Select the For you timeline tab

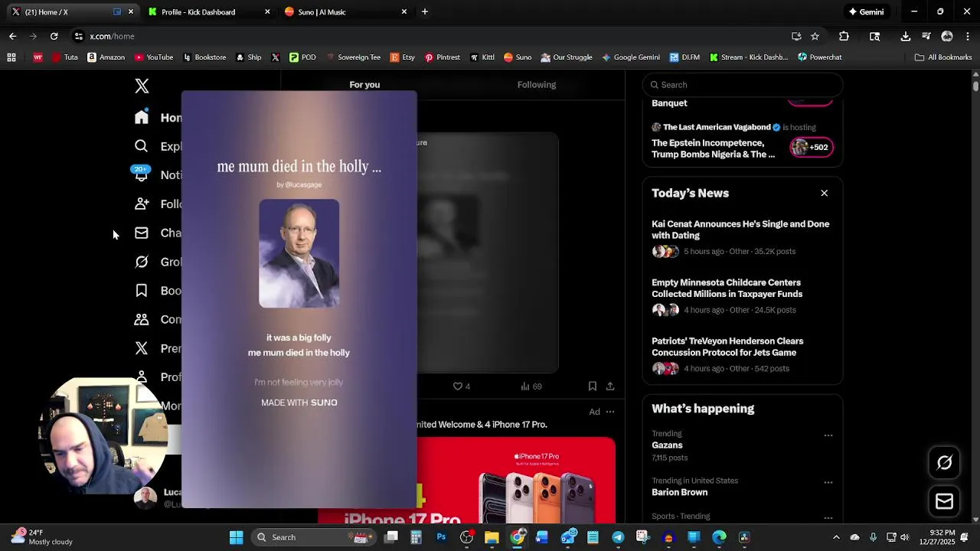tap(364, 84)
